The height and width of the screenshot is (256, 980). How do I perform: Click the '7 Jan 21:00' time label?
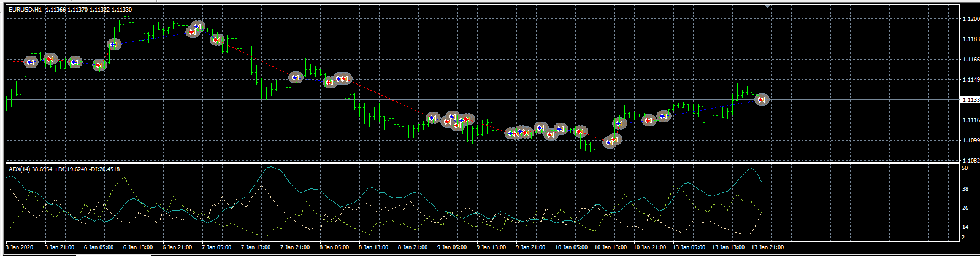[295, 247]
